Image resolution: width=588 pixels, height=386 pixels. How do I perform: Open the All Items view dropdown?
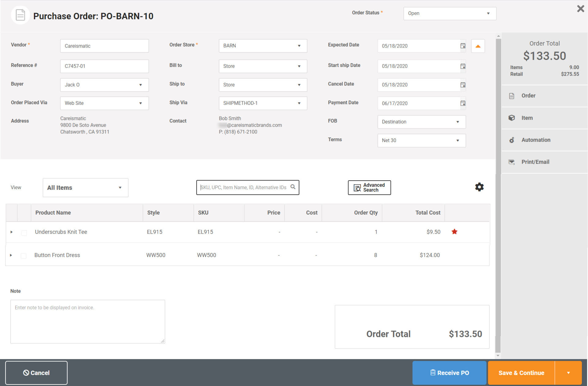[x=85, y=188]
